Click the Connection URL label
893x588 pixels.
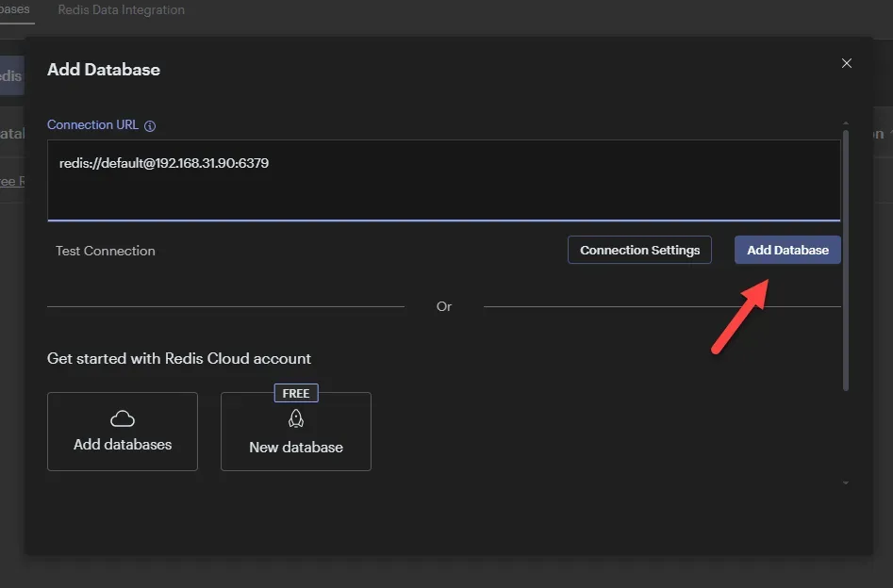(x=92, y=124)
